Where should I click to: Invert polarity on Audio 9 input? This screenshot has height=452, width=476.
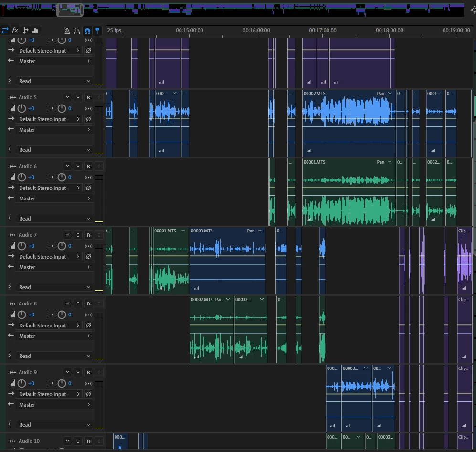[88, 394]
